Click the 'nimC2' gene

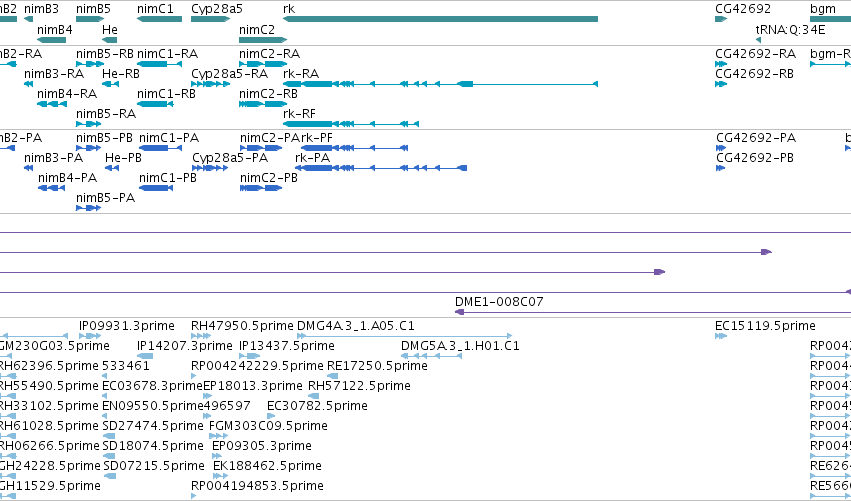(263, 40)
